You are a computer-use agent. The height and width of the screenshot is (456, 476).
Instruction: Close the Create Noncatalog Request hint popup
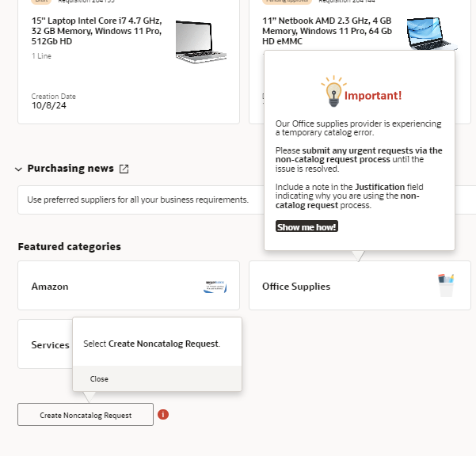(x=99, y=378)
